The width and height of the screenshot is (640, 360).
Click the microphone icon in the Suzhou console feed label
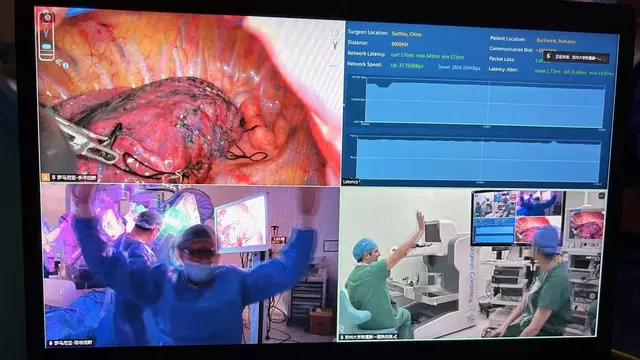pyautogui.click(x=342, y=337)
